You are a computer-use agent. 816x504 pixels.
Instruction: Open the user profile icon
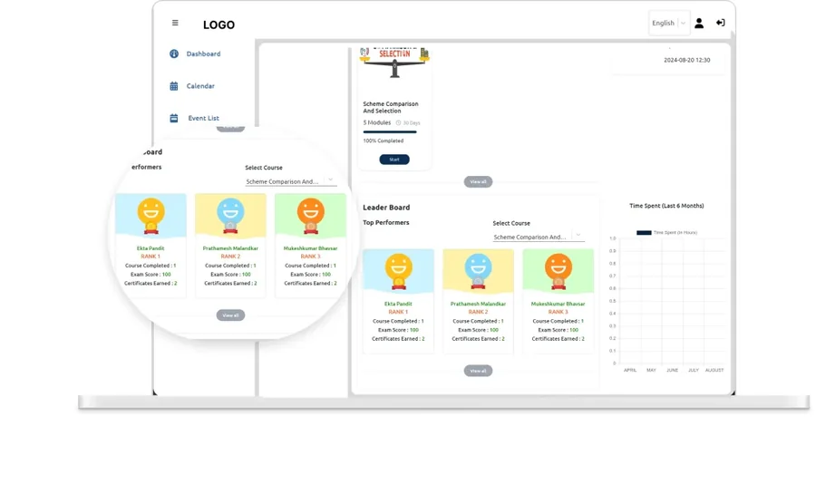(x=699, y=23)
